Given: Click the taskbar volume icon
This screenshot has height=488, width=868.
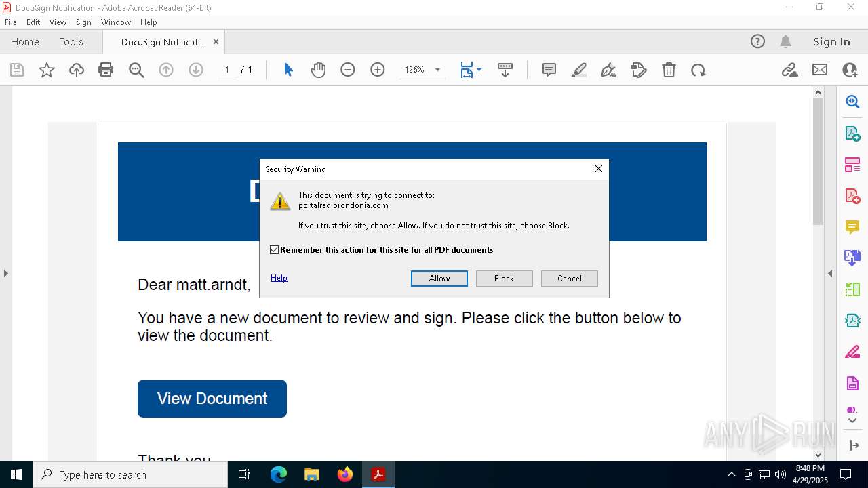Looking at the screenshot, I should [780, 474].
